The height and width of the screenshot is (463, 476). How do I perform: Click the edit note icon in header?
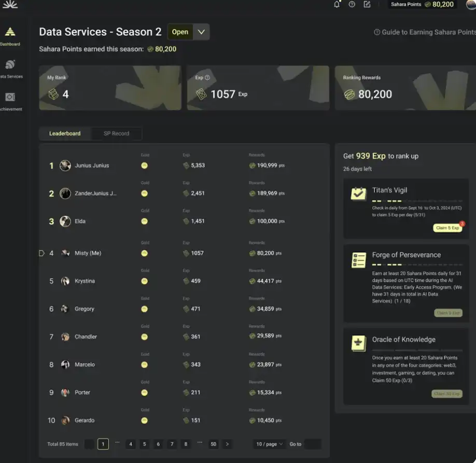367,5
